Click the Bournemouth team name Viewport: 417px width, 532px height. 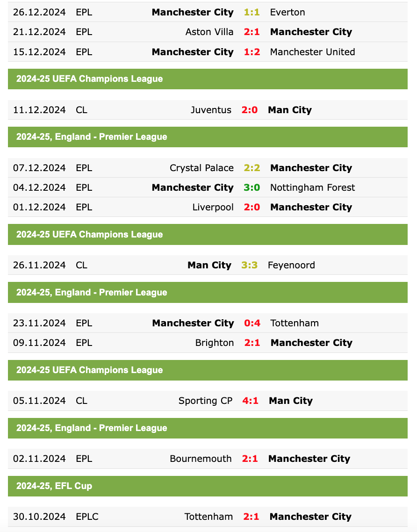point(201,459)
